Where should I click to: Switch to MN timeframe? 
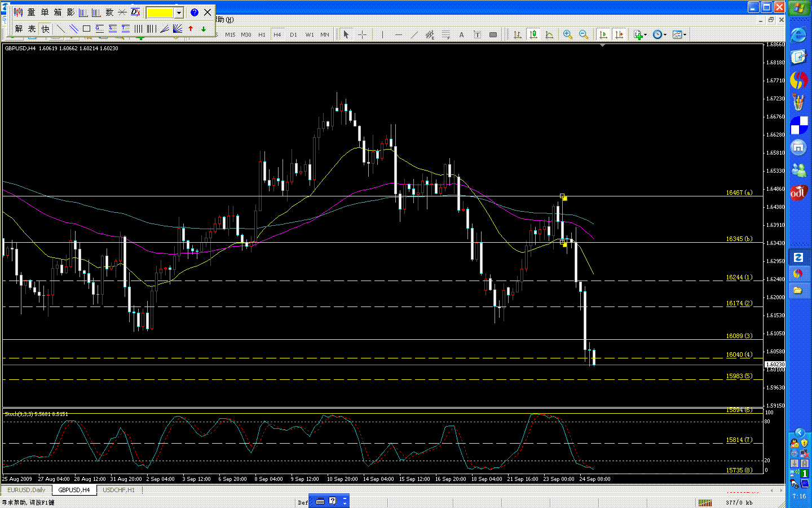[x=325, y=35]
